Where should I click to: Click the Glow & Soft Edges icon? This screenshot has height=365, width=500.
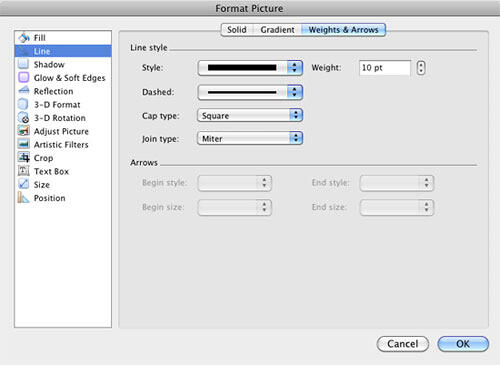24,77
